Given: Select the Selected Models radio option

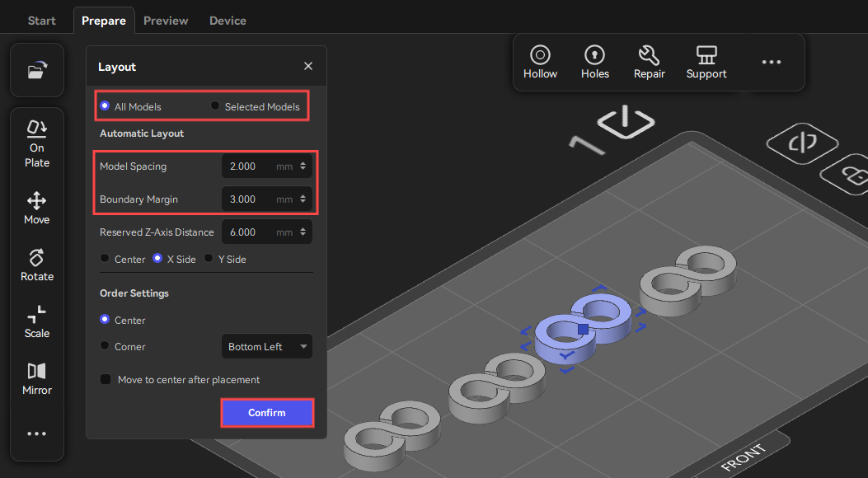Looking at the screenshot, I should coord(216,106).
